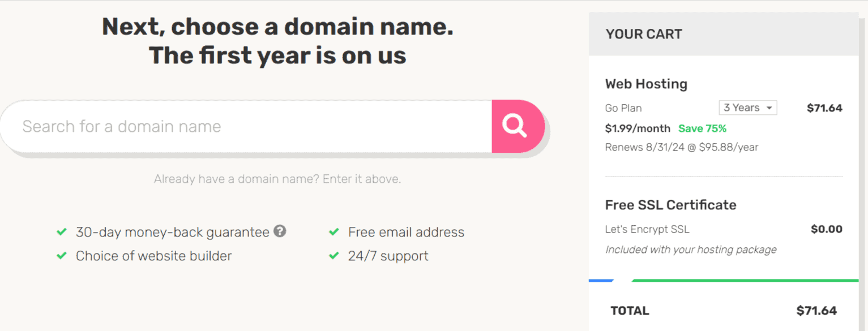
Task: Click the Save 75% green label
Action: 702,128
